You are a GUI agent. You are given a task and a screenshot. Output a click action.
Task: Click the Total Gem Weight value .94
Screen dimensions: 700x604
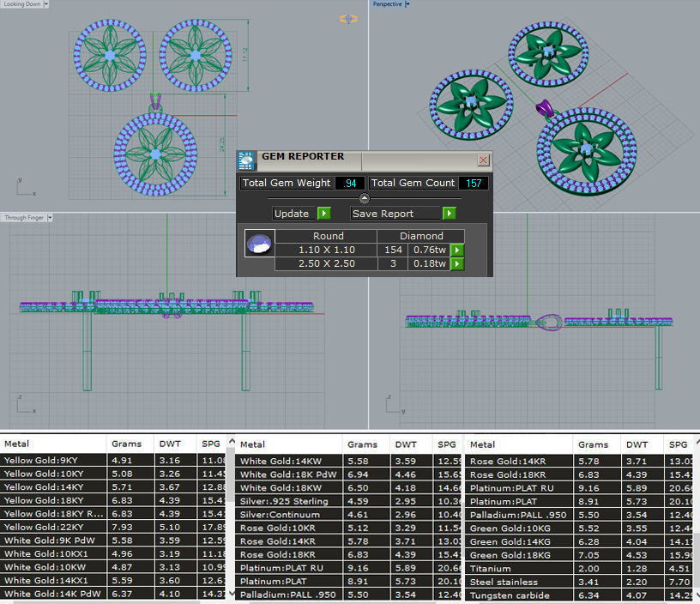coord(349,183)
